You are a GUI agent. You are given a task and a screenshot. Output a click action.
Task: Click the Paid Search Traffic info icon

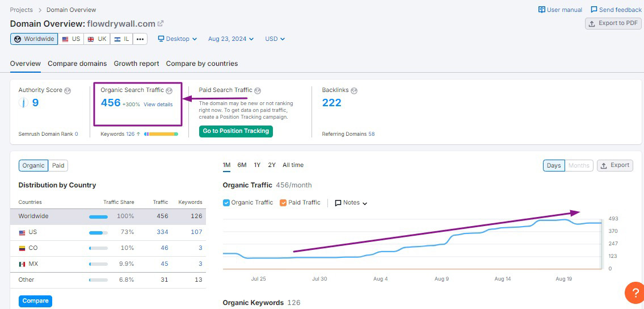tap(258, 90)
